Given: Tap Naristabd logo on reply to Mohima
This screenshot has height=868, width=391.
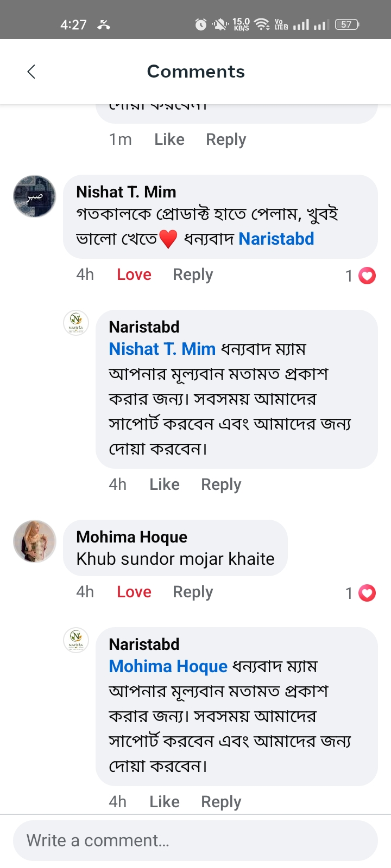Looking at the screenshot, I should (x=76, y=640).
